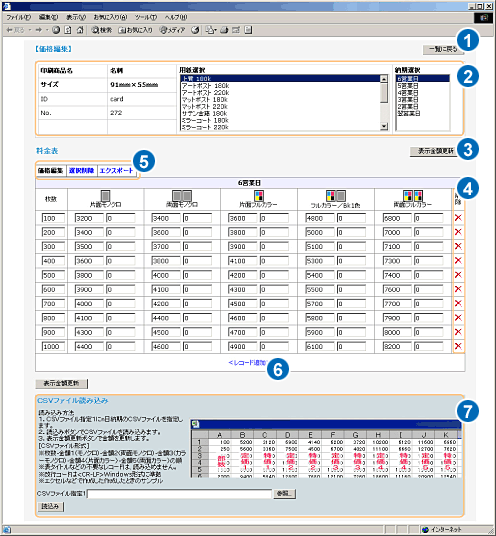Select マットポスト 220k in paper list

(x=280, y=107)
